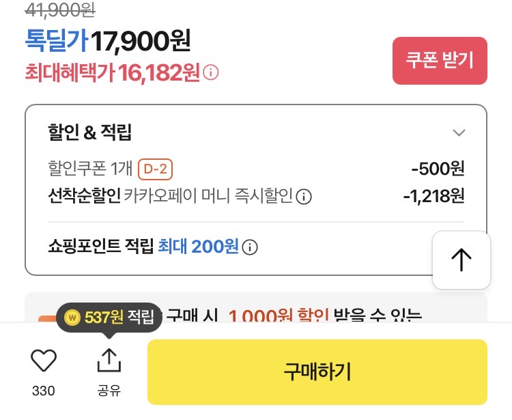Tap the 톡딜가 17,900원 price
The height and width of the screenshot is (420, 512).
pos(108,42)
